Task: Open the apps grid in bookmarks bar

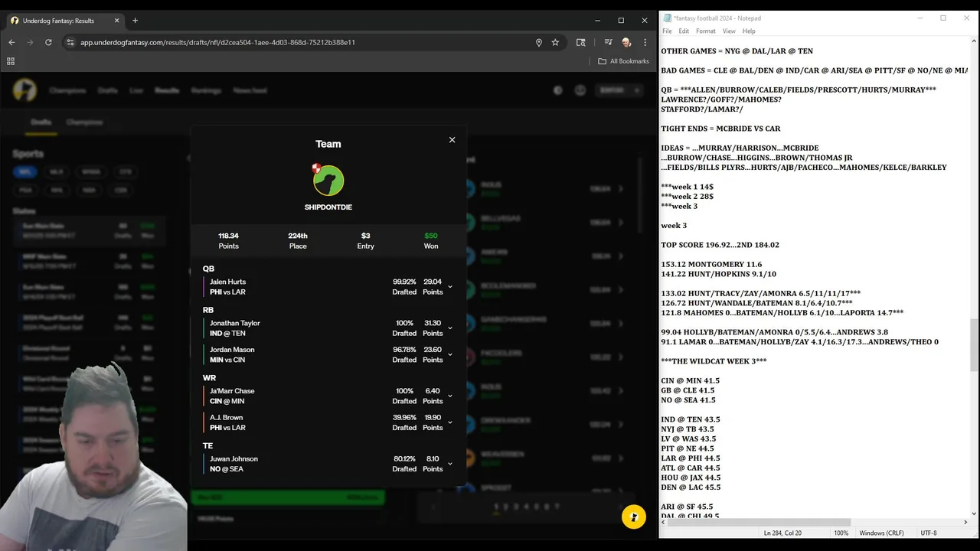Action: pyautogui.click(x=11, y=61)
